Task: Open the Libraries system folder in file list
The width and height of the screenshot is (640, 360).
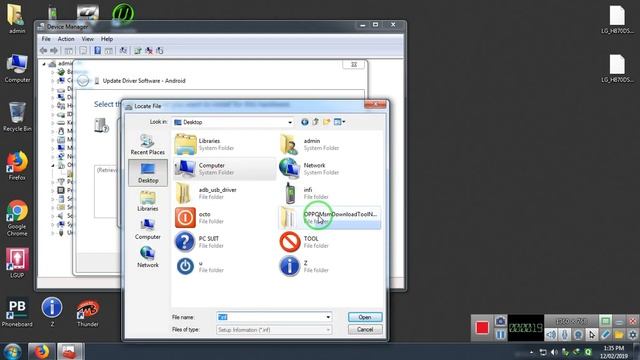Action: 224,144
